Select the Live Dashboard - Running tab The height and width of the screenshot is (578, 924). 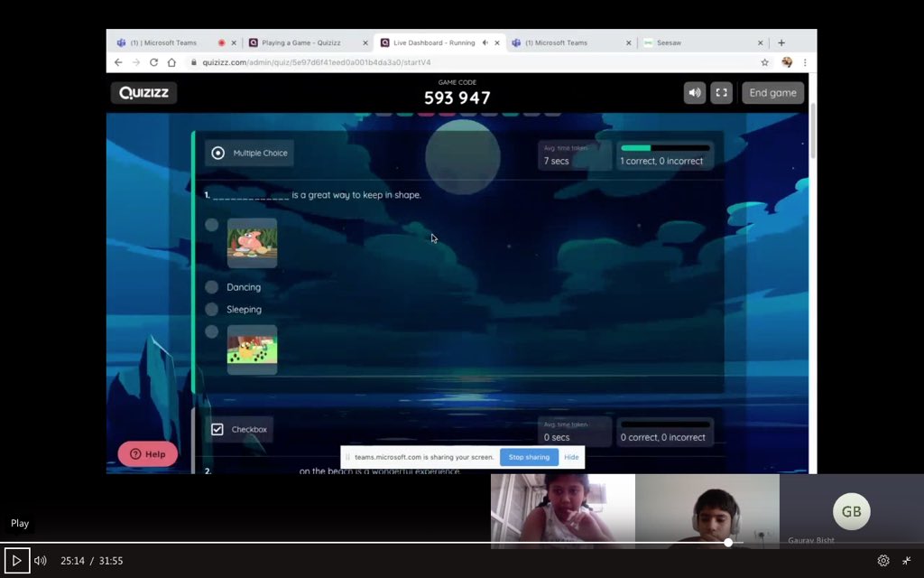coord(434,42)
